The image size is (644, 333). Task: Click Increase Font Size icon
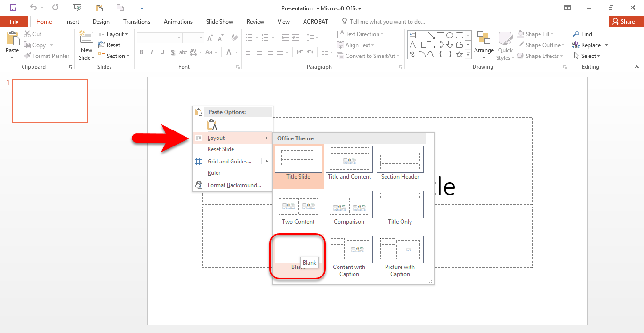click(210, 38)
